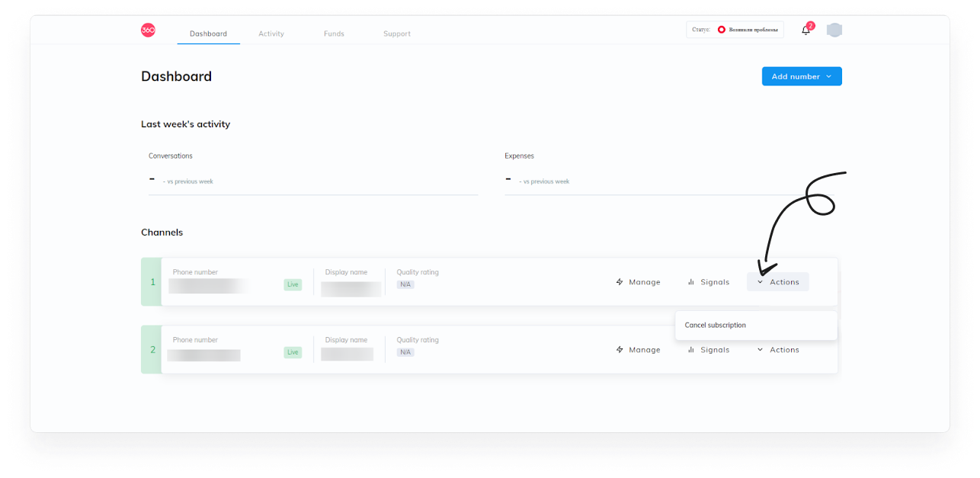
Task: Open the Funds tab
Action: click(334, 34)
